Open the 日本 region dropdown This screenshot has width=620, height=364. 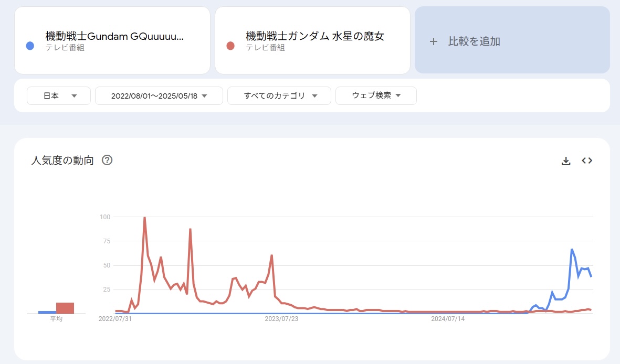[x=58, y=95]
